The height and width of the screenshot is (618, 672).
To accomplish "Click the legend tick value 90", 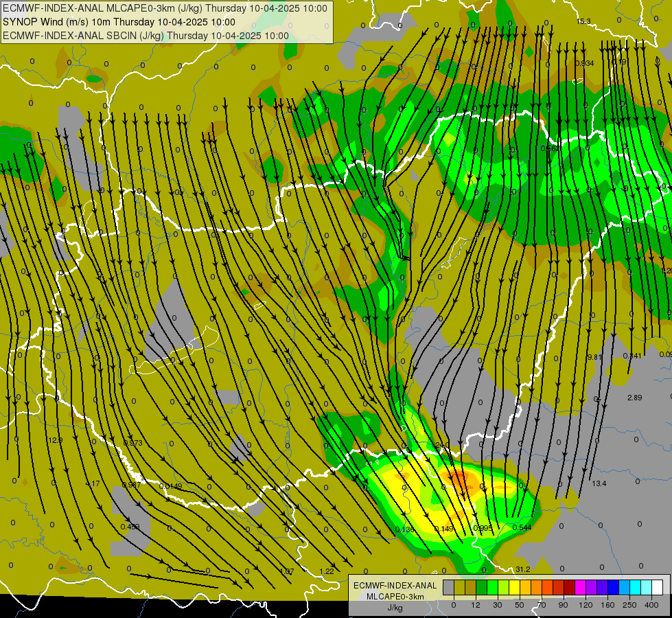I will tap(563, 605).
